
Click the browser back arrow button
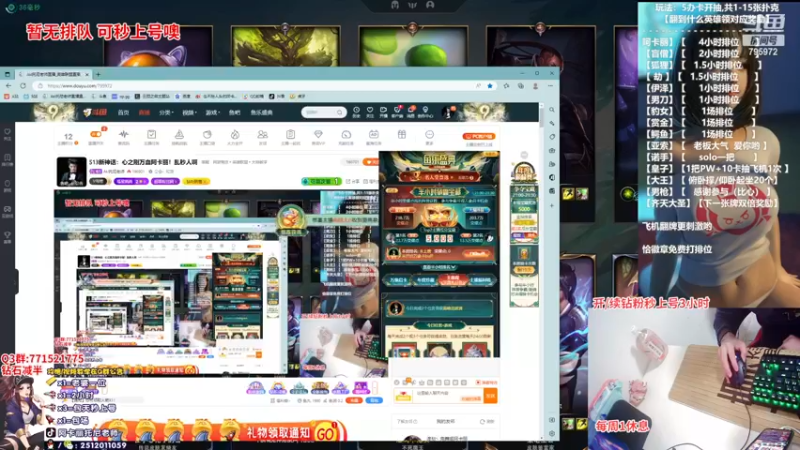click(x=9, y=86)
